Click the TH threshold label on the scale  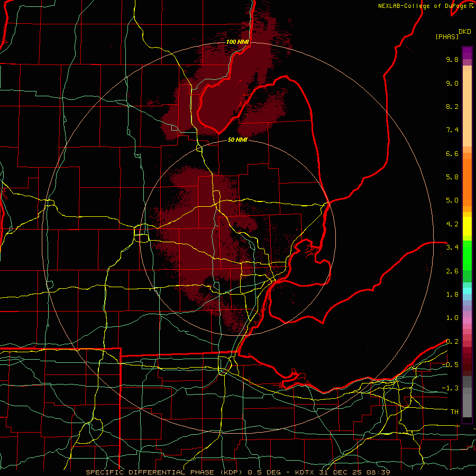tap(455, 412)
